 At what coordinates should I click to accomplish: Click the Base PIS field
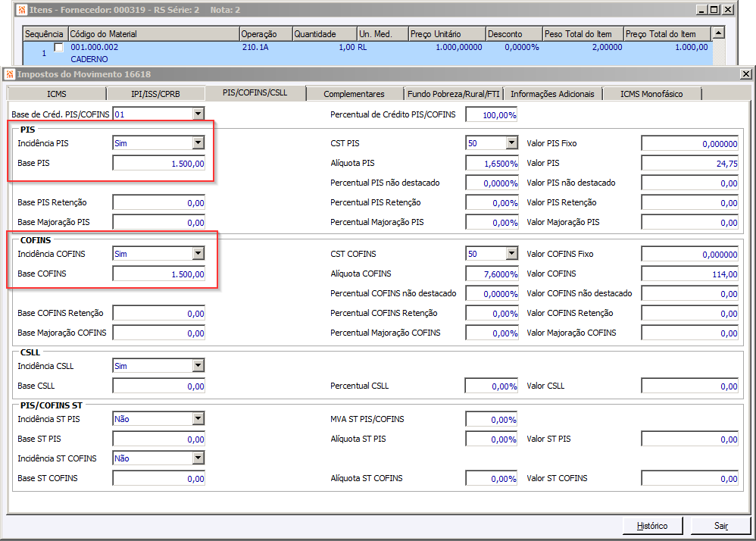(158, 163)
